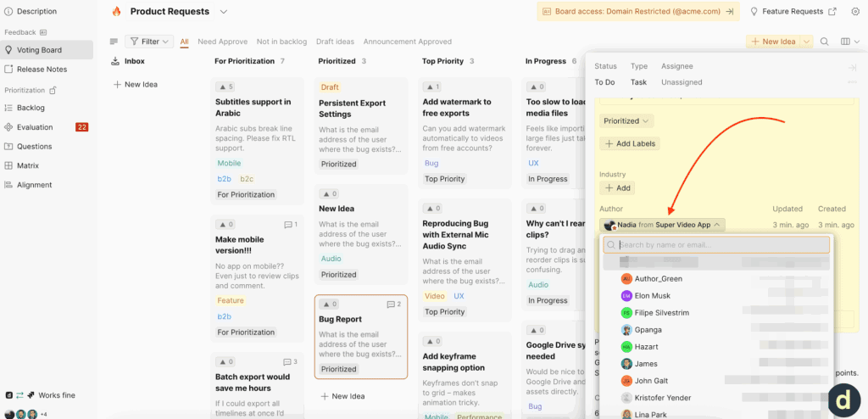Switch to the Draft ideas tab
Viewport: 868px width, 419px height.
[335, 42]
